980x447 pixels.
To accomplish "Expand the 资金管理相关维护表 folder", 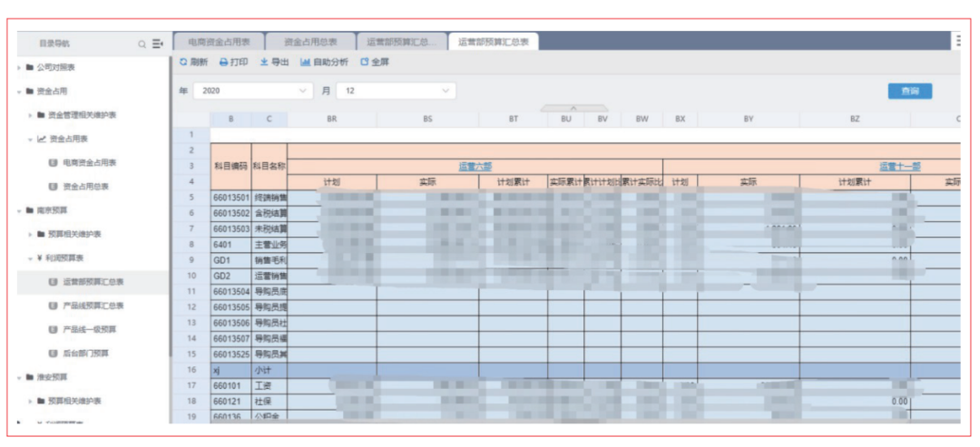I will point(30,115).
